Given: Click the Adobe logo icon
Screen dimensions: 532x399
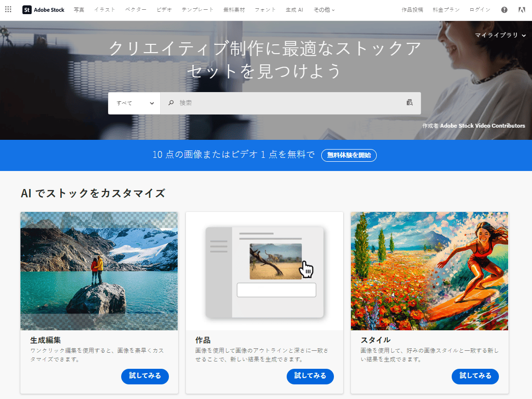Looking at the screenshot, I should [x=522, y=10].
